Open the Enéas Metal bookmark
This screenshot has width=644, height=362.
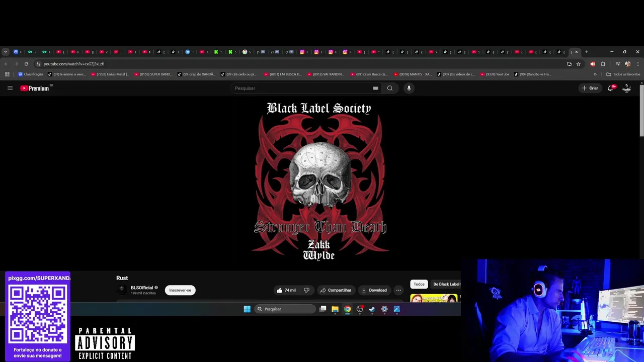110,74
